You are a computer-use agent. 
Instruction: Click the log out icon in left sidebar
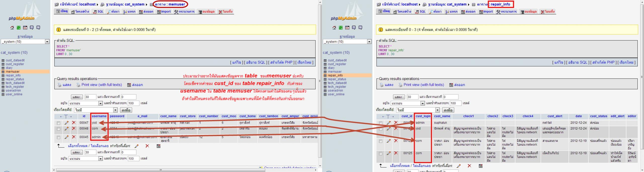coord(18,28)
